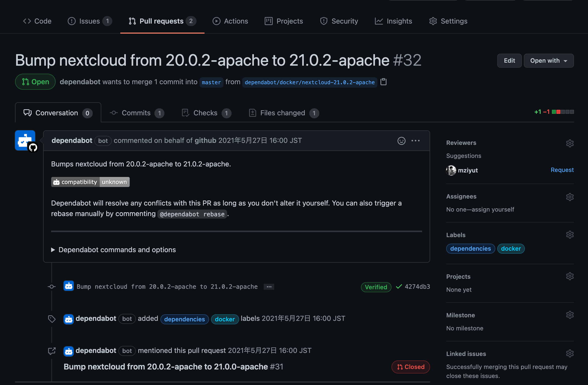Click the dependabot avatar in the mention event
Viewport: 588px width, 385px height.
[68, 351]
